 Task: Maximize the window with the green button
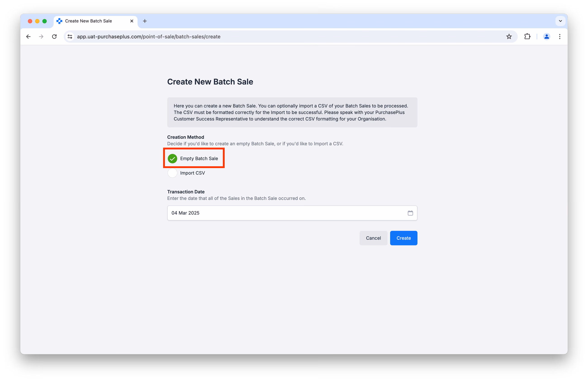45,21
